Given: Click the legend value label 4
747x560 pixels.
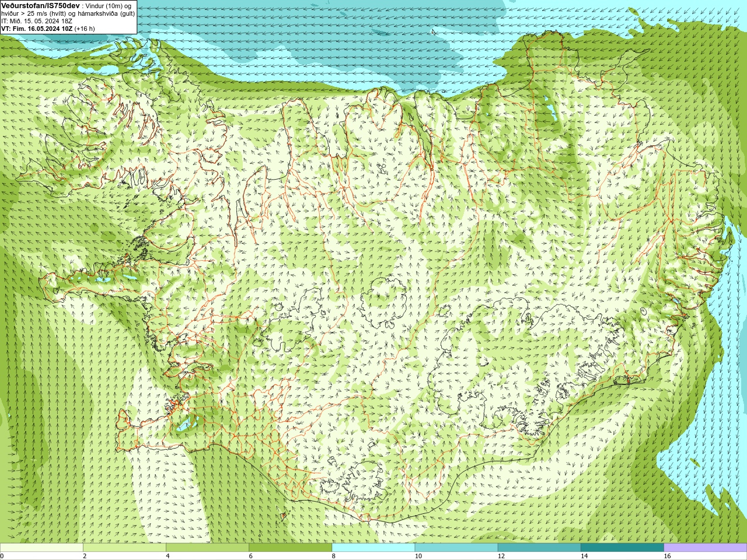Looking at the screenshot, I should click(x=167, y=556).
